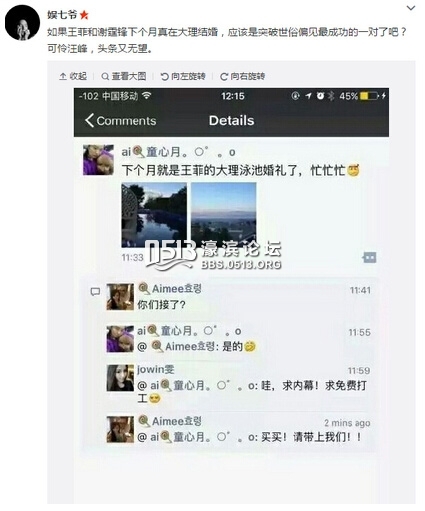Open jowin雯 commenter avatar

click(x=120, y=378)
